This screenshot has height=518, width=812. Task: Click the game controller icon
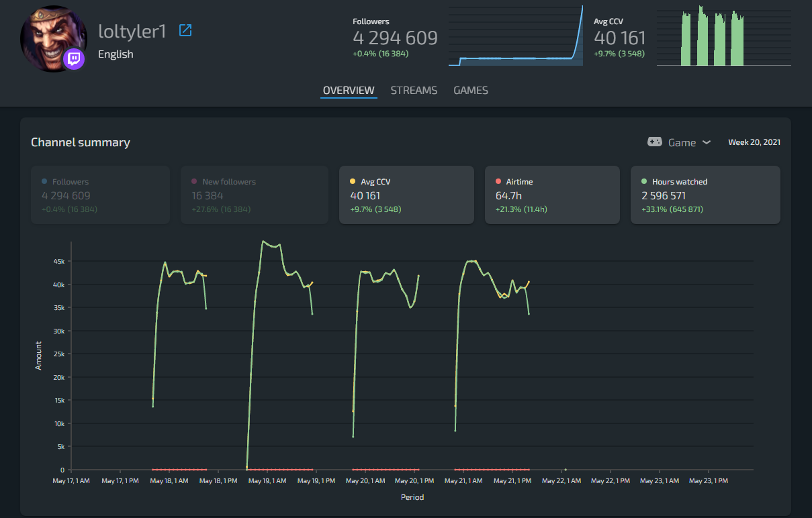click(654, 142)
